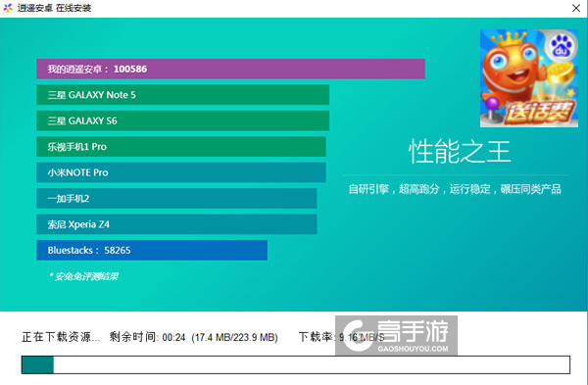Click the 剩余时间 00:24 readout
This screenshot has height=385, width=588.
[x=147, y=337]
